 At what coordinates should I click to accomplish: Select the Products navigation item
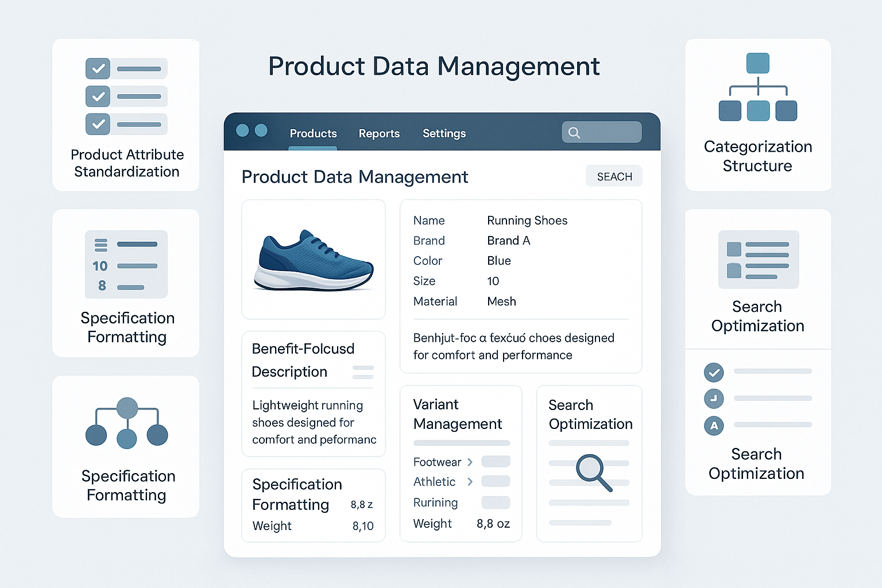[313, 133]
